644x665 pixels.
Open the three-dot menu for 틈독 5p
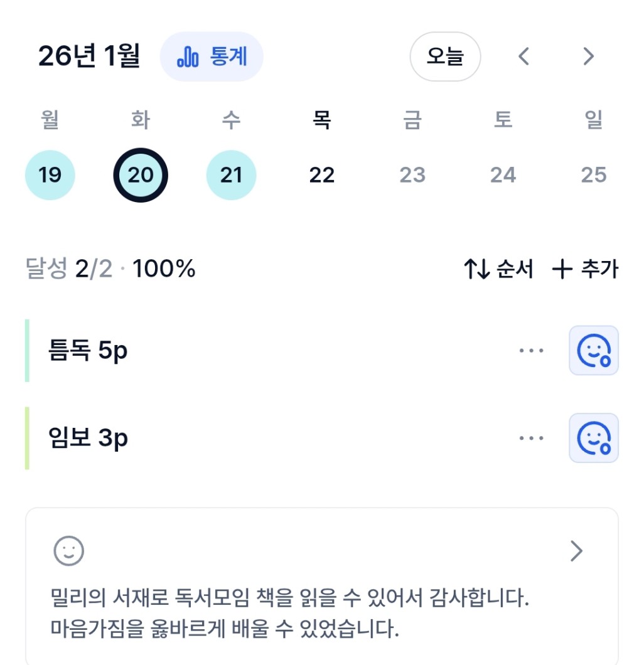coord(531,351)
